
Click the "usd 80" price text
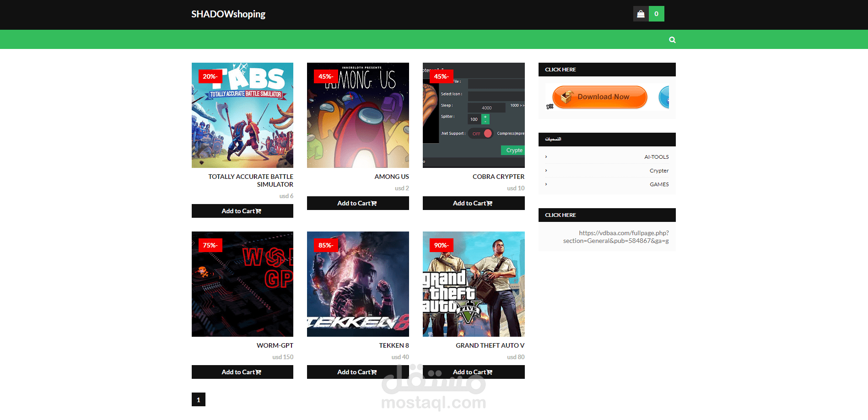click(516, 357)
